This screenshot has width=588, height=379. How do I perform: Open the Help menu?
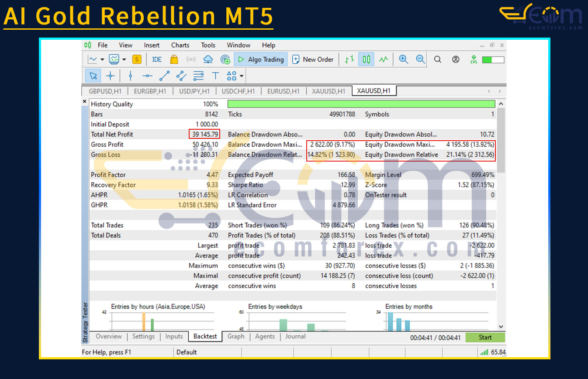pos(269,45)
